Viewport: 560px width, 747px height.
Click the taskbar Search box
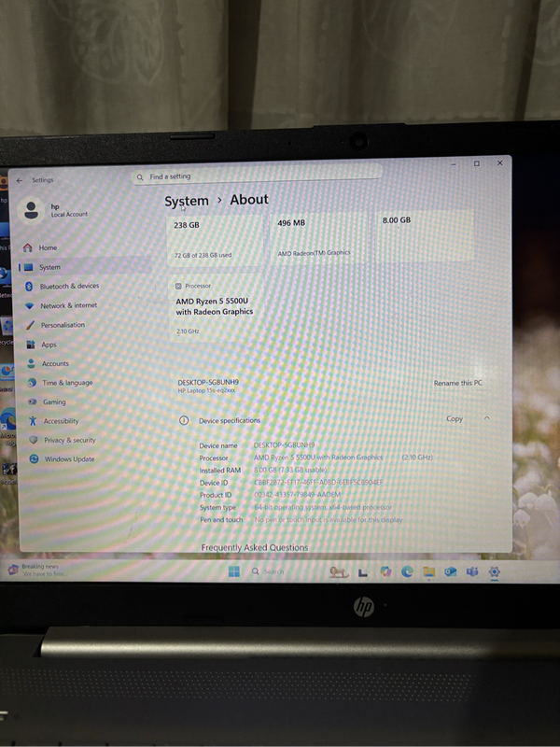[x=268, y=571]
